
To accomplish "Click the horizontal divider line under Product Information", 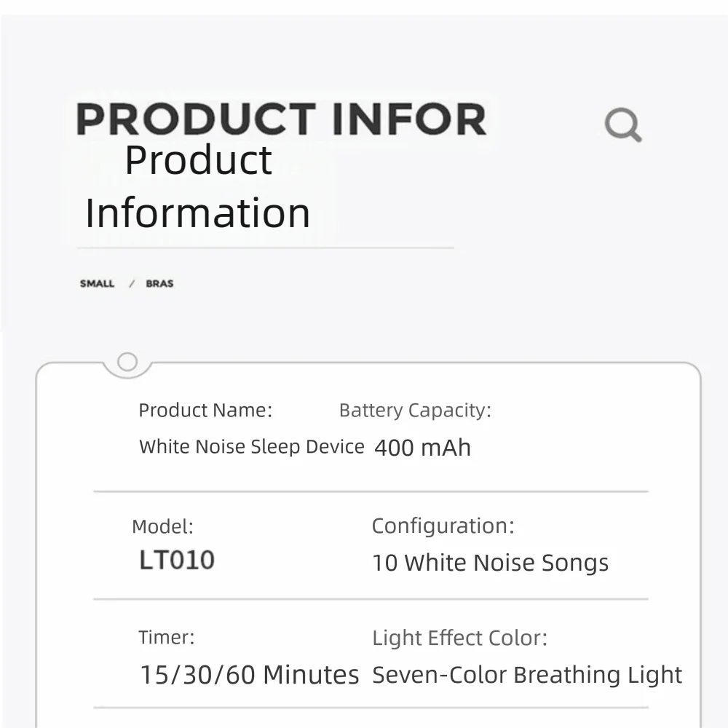I will 265,248.
